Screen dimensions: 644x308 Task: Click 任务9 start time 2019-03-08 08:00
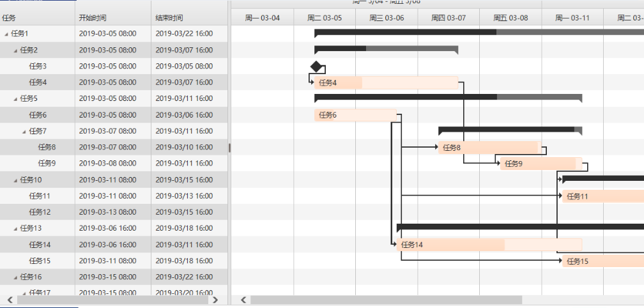tap(107, 164)
